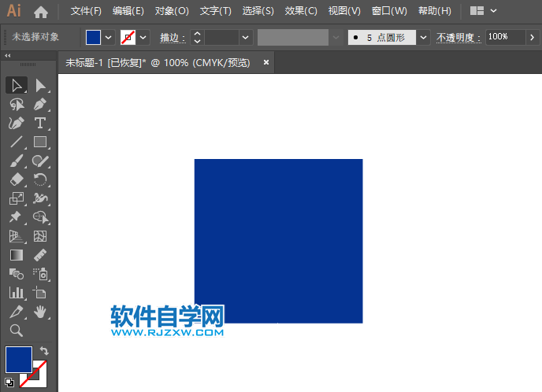Click the fill swatch in control bar

tap(93, 37)
